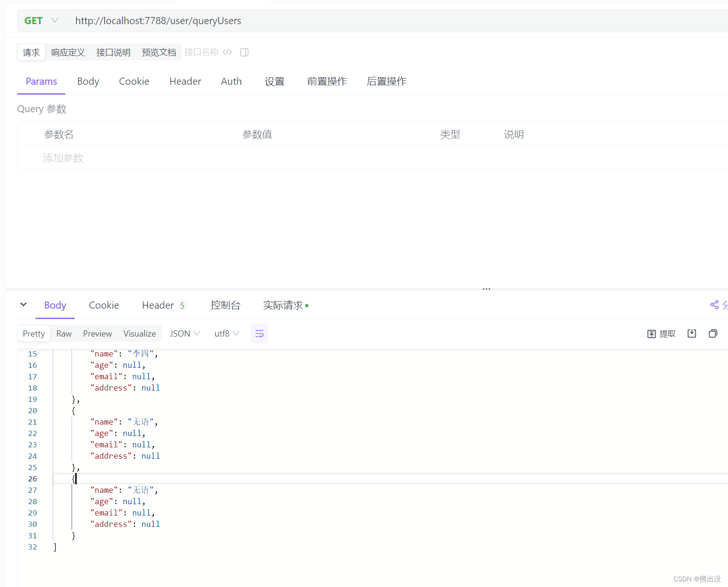Open the response Header 5 tab
Image resolution: width=728 pixels, height=587 pixels.
(164, 305)
